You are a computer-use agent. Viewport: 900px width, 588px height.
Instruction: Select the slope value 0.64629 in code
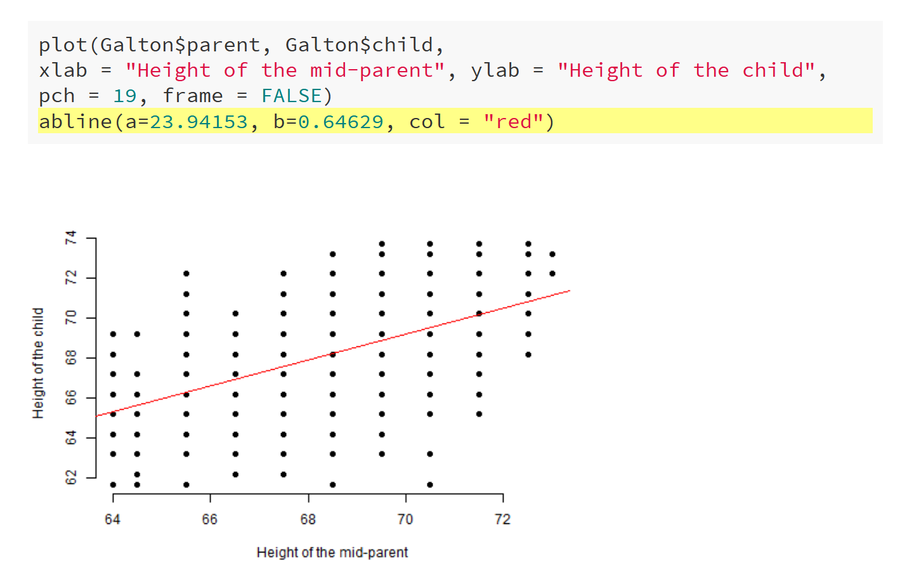(x=341, y=121)
